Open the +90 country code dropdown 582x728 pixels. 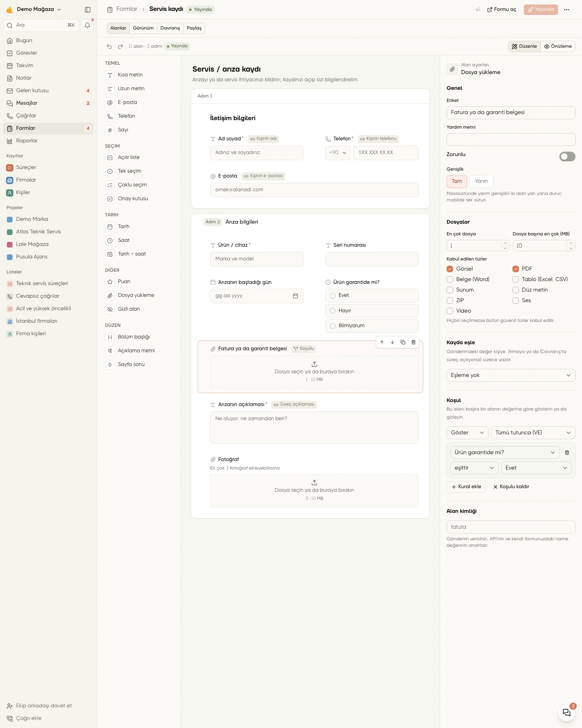click(338, 153)
